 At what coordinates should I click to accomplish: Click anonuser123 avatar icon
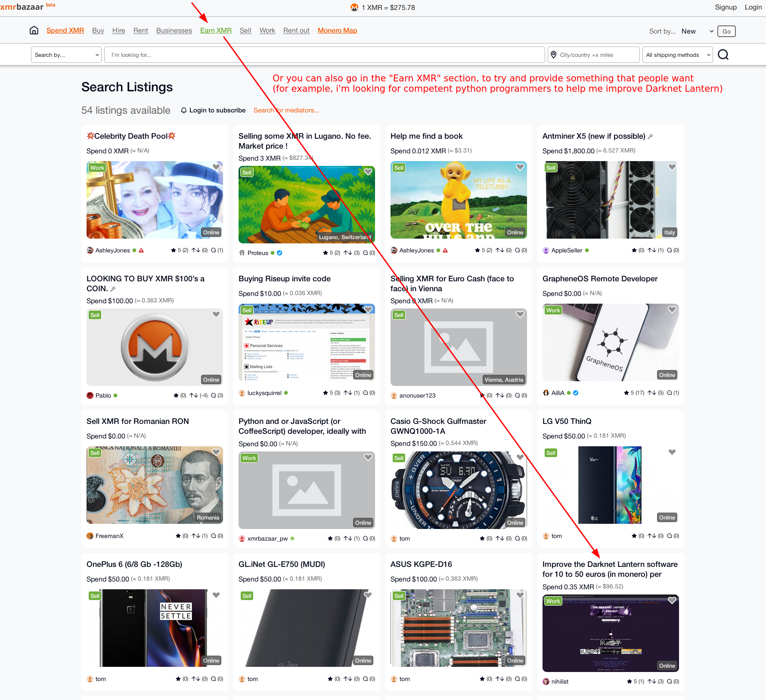(394, 395)
